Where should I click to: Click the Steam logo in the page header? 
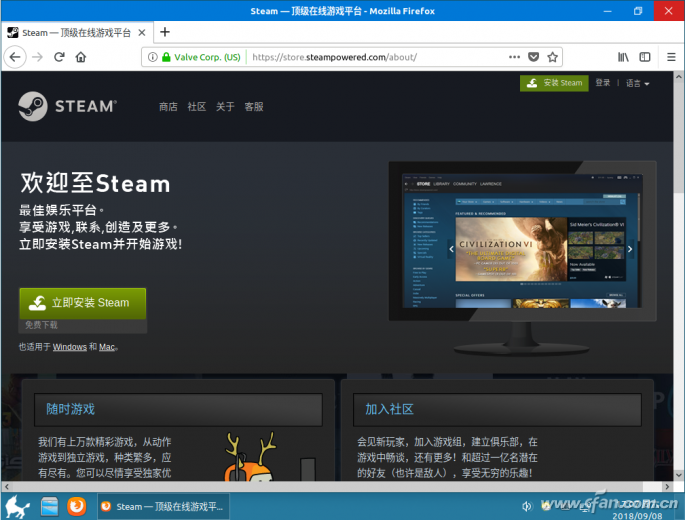[x=68, y=106]
